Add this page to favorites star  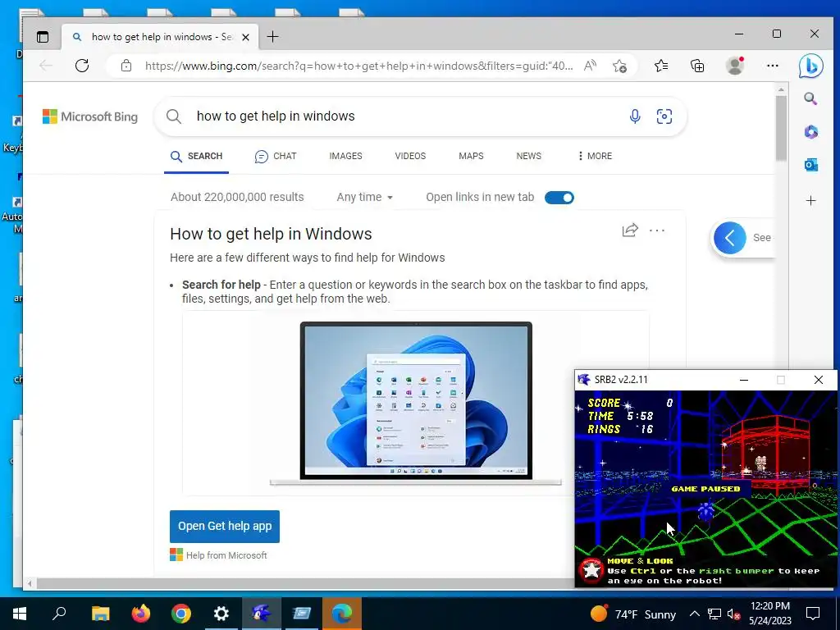(620, 66)
